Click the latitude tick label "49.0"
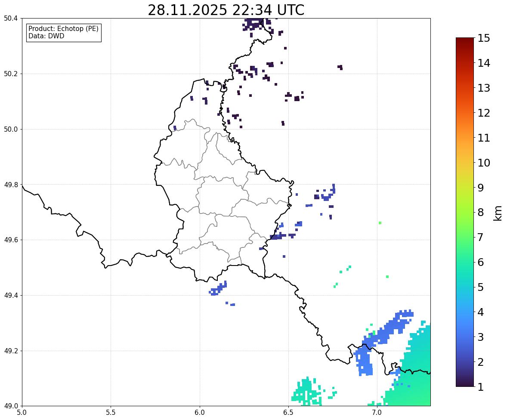Viewport: 507px width, 420px height. pyautogui.click(x=10, y=406)
